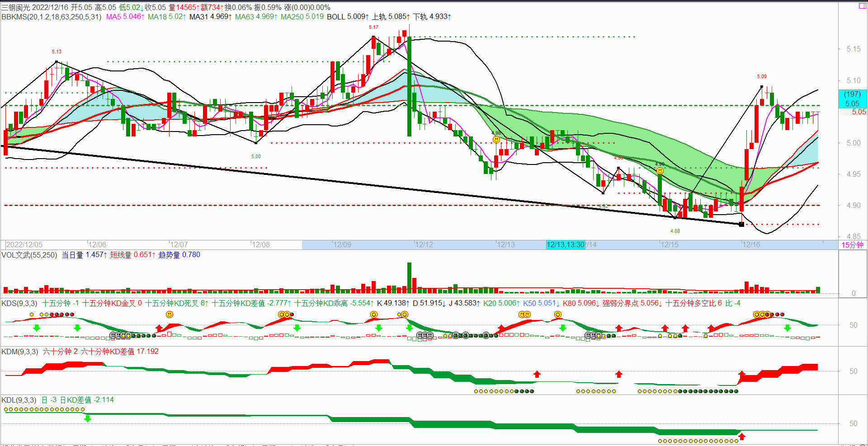Click the K80 5.096 red value label
Viewport: 868px width, 446px height.
click(x=581, y=303)
